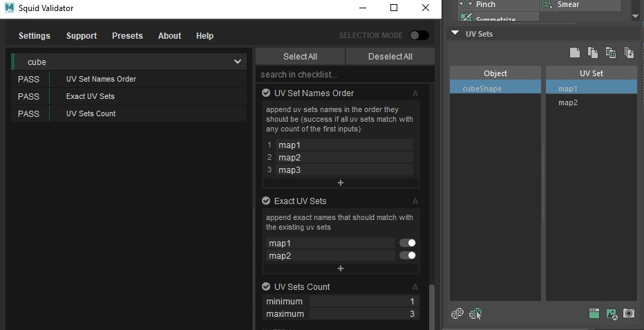Select the PASS row for UV Set Names Order
This screenshot has height=330, width=644.
(x=129, y=79)
